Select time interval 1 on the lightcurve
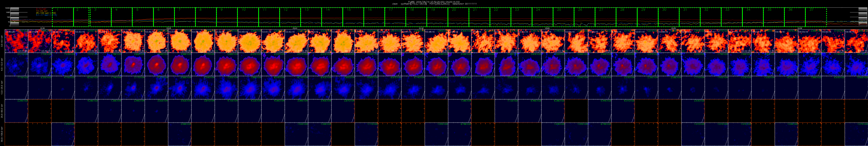Screen dimensions: 868x146 click(63, 17)
